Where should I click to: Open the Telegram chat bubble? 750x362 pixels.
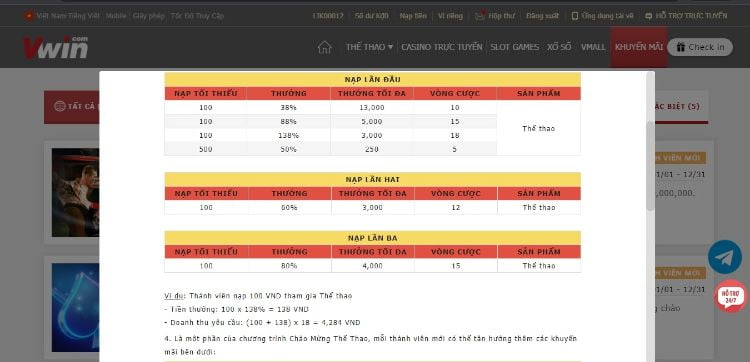point(725,257)
